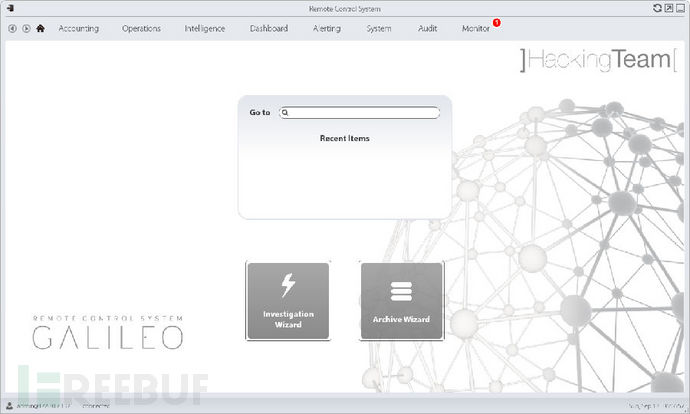Open the Operations section
Image resolution: width=690 pixels, height=414 pixels.
tap(141, 29)
